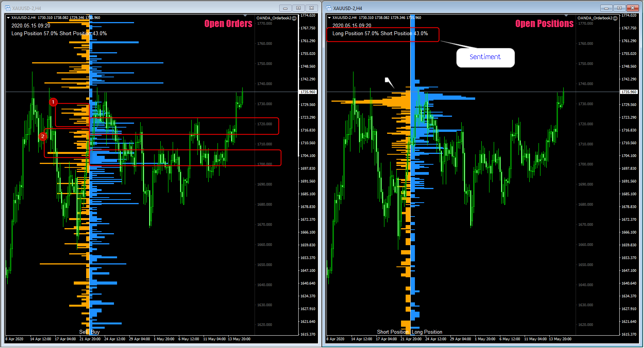Screen dimensions: 644x348
Task: Close the right XAUUSD-2,H4 chart window
Action: [632, 8]
